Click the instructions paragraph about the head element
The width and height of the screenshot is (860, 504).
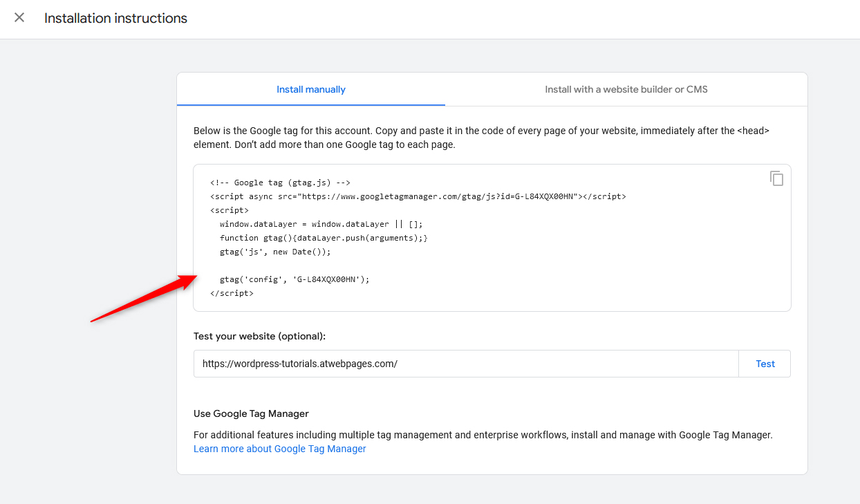pyautogui.click(x=481, y=136)
